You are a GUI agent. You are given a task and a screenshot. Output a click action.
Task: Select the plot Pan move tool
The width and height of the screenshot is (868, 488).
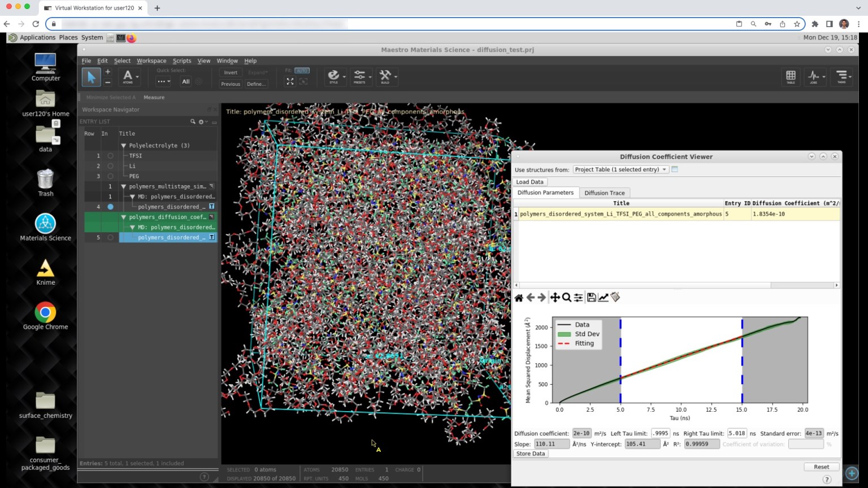pyautogui.click(x=555, y=298)
